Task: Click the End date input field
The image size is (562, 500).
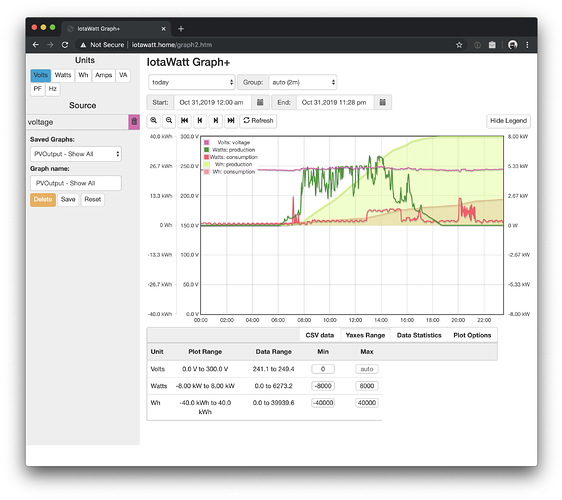Action: point(335,102)
